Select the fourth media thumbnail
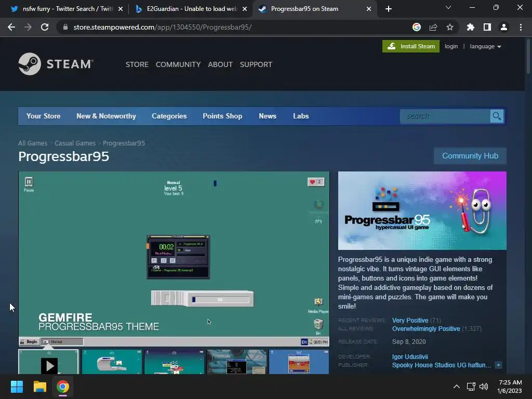The height and width of the screenshot is (399, 532). 237,362
